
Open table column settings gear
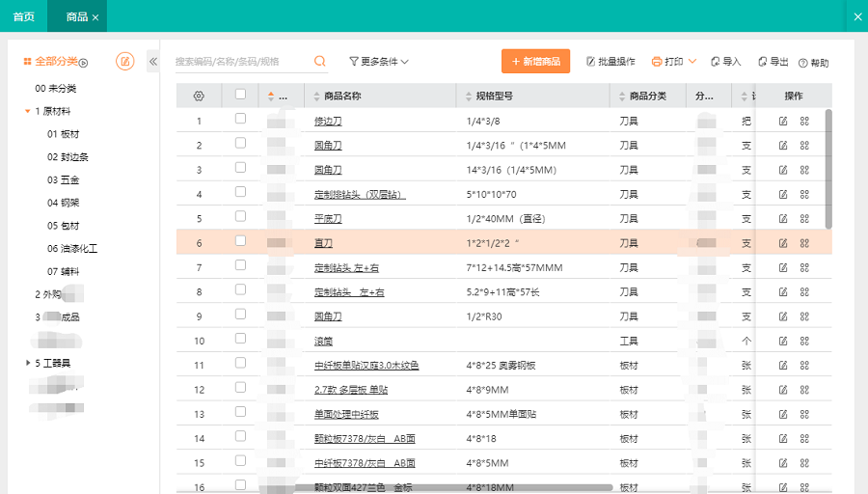[x=199, y=96]
